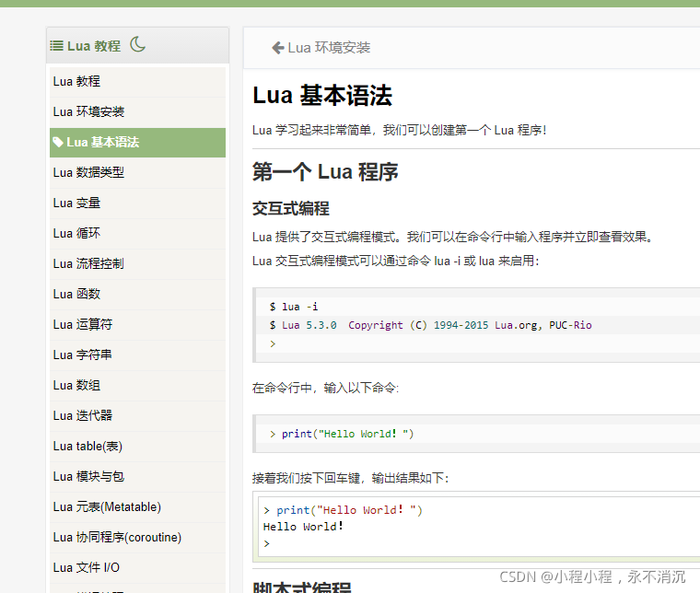Navigate to Lua 函数
This screenshot has height=593, width=700.
(137, 294)
